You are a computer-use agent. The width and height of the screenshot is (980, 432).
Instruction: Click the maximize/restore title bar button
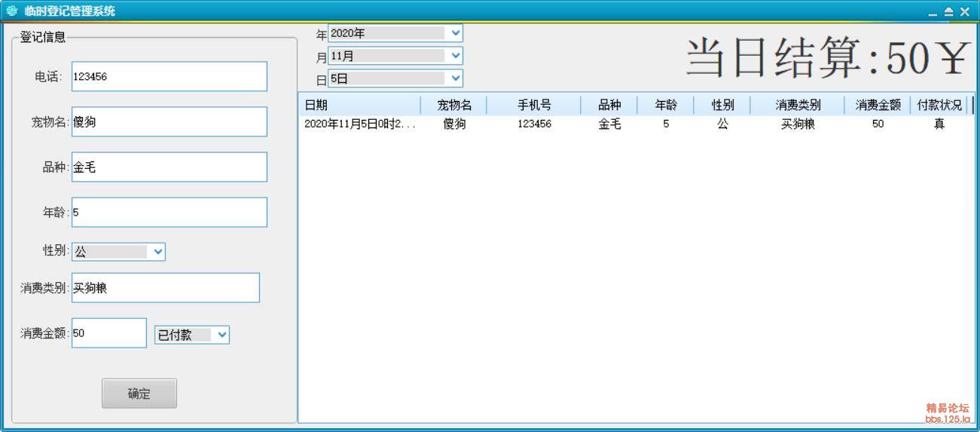point(948,12)
